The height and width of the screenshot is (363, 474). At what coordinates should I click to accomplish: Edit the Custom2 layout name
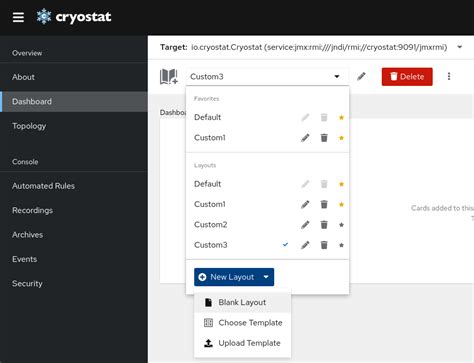coord(305,225)
